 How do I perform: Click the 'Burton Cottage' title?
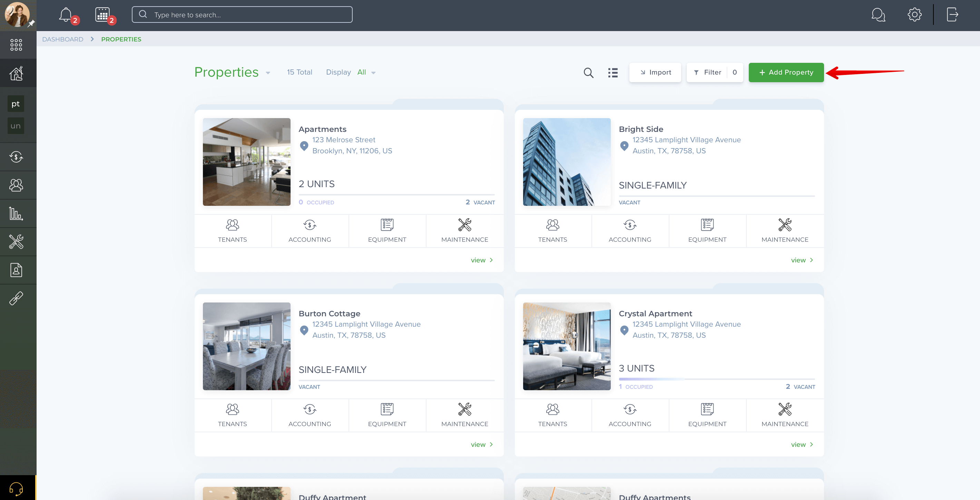(330, 314)
